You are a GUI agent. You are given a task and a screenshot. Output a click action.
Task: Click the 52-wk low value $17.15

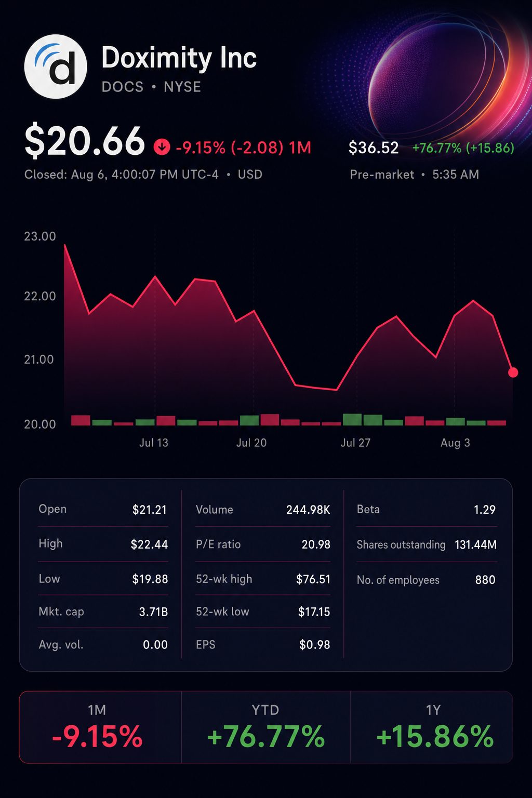coord(314,612)
